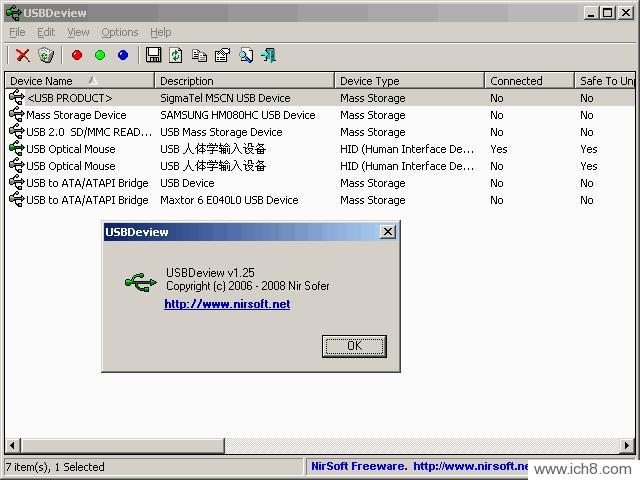Click the recycle bin toolbar icon

click(46, 55)
